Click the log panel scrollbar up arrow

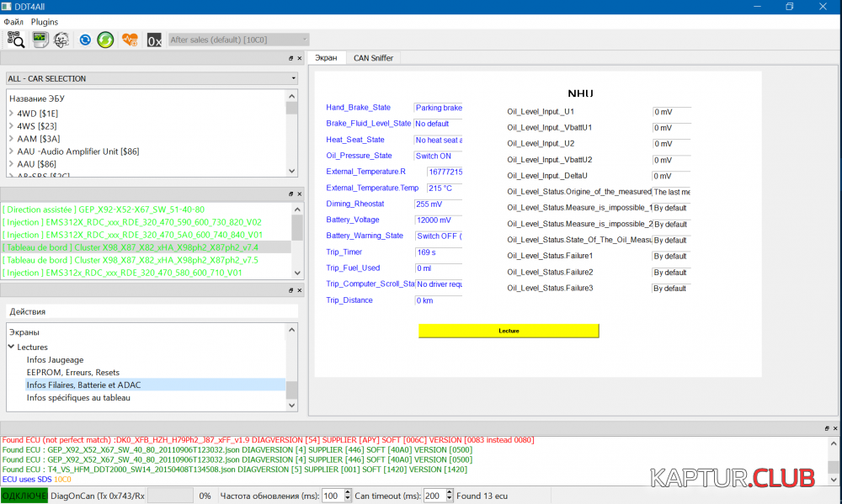click(834, 443)
